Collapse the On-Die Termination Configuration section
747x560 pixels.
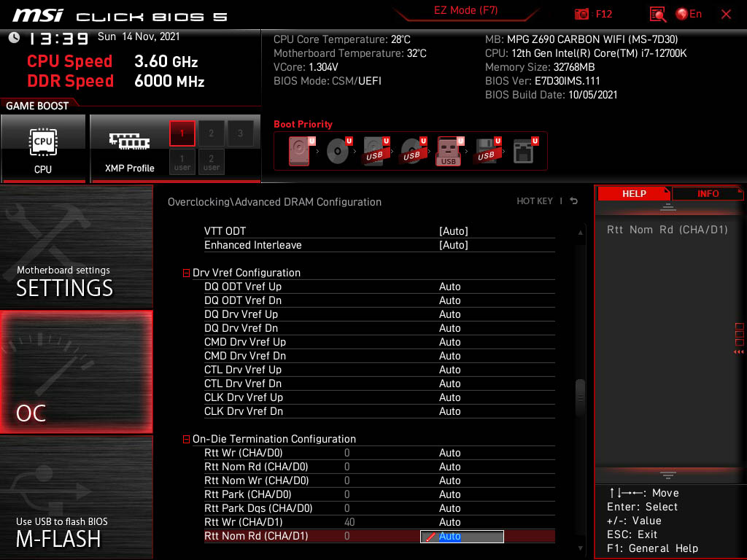pos(186,439)
